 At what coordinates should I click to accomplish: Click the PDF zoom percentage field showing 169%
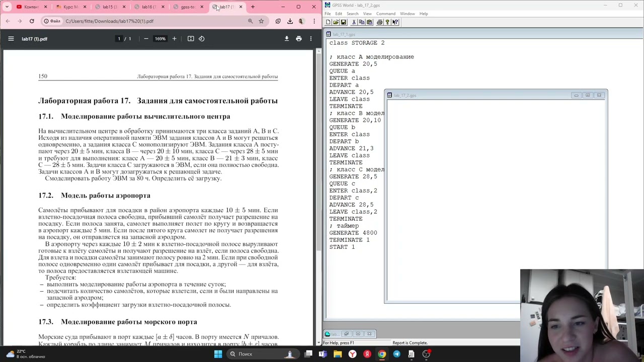click(160, 39)
